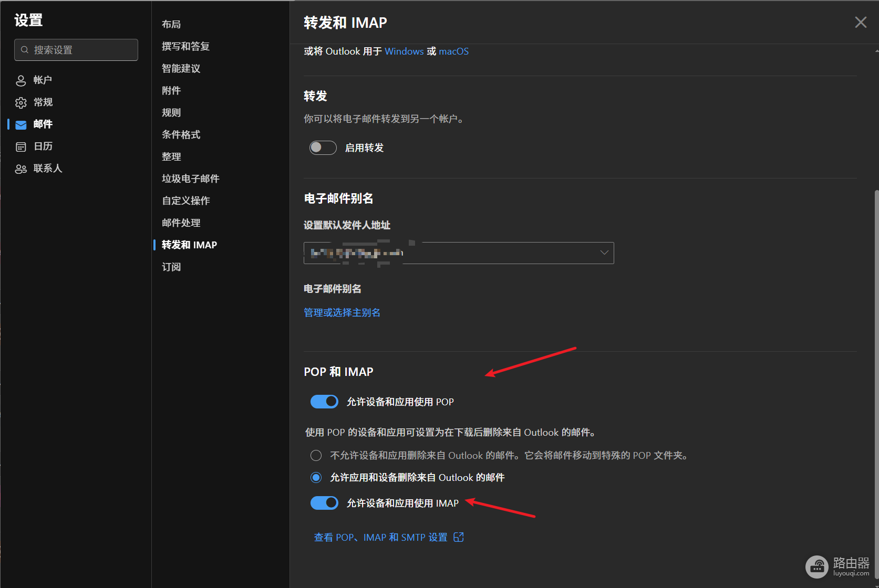879x588 pixels.
Task: Open 帐户 settings category
Action: pyautogui.click(x=43, y=80)
